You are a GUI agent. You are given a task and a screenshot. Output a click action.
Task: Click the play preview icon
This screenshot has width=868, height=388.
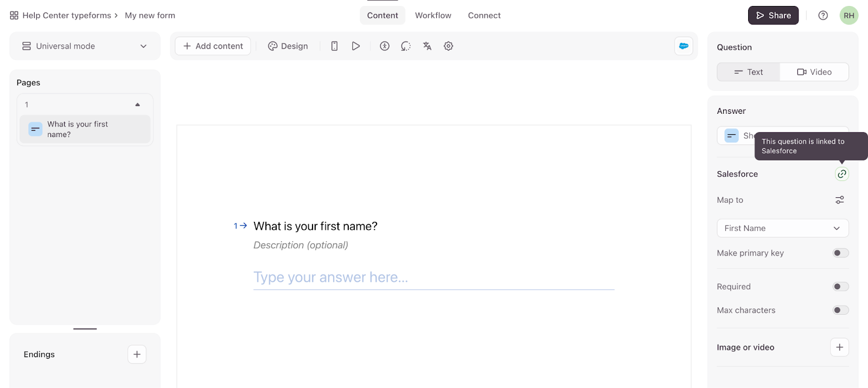tap(356, 46)
